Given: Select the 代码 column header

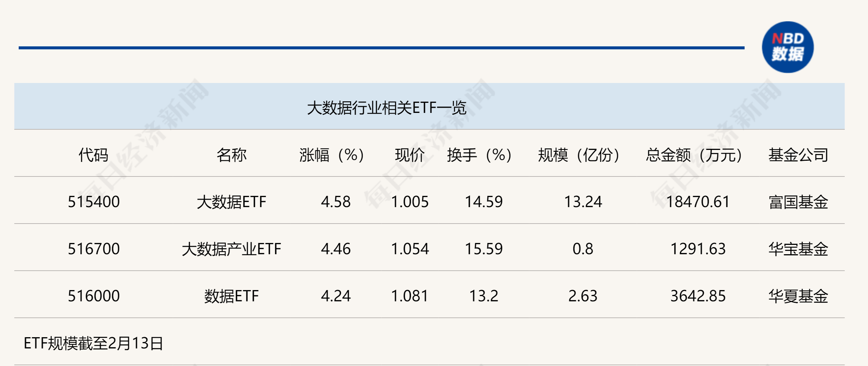Looking at the screenshot, I should point(93,155).
